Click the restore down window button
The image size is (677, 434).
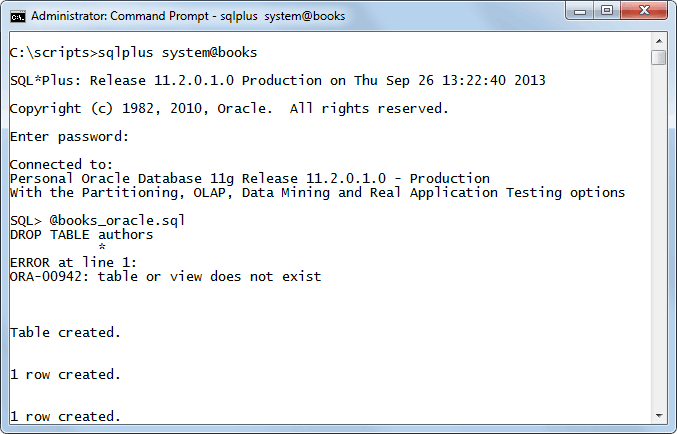pos(607,10)
